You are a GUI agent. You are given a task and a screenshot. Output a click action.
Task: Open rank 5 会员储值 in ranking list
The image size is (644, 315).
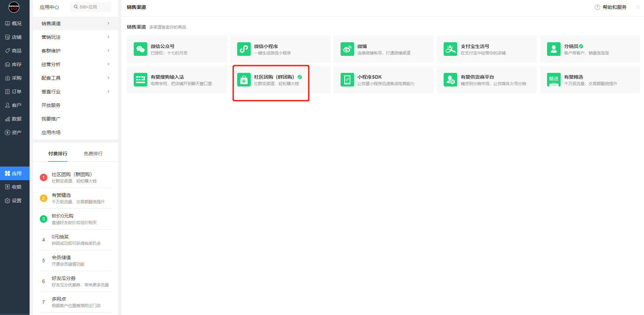point(76,261)
